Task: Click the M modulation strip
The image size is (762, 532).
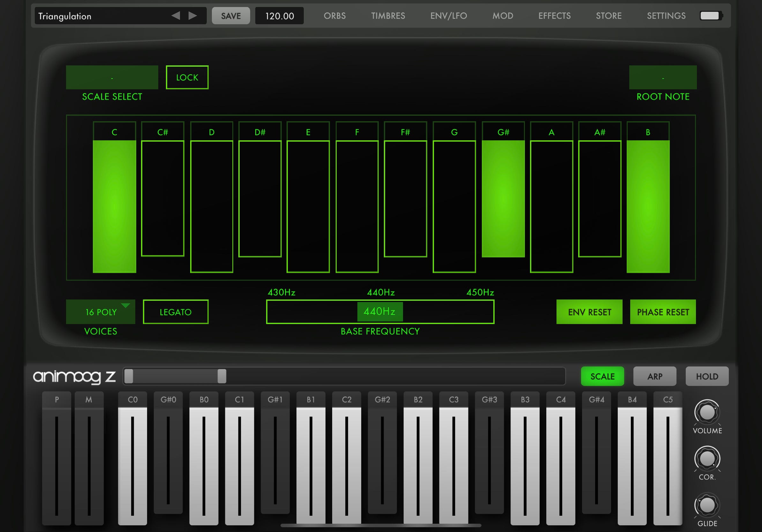Action: coord(89,458)
